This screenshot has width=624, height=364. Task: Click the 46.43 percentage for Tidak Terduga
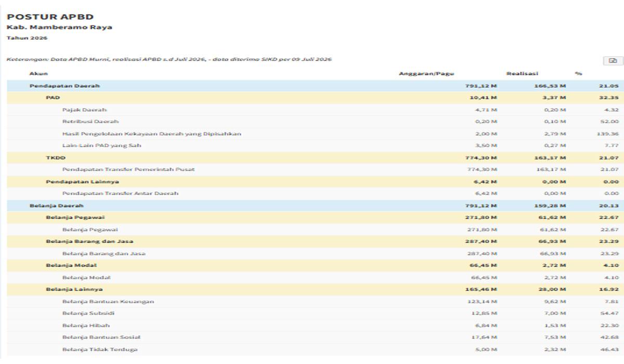[x=610, y=349]
